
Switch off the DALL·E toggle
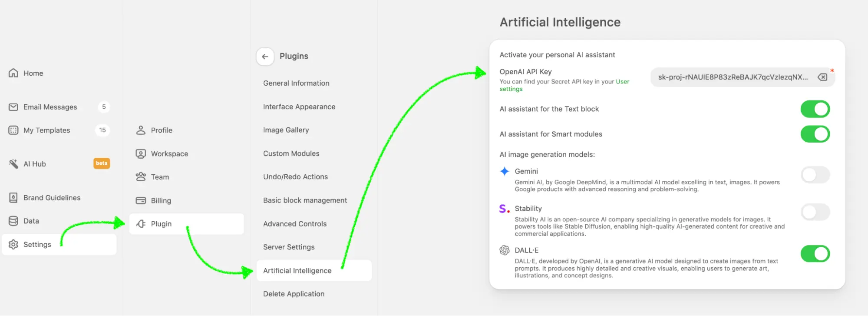(815, 254)
